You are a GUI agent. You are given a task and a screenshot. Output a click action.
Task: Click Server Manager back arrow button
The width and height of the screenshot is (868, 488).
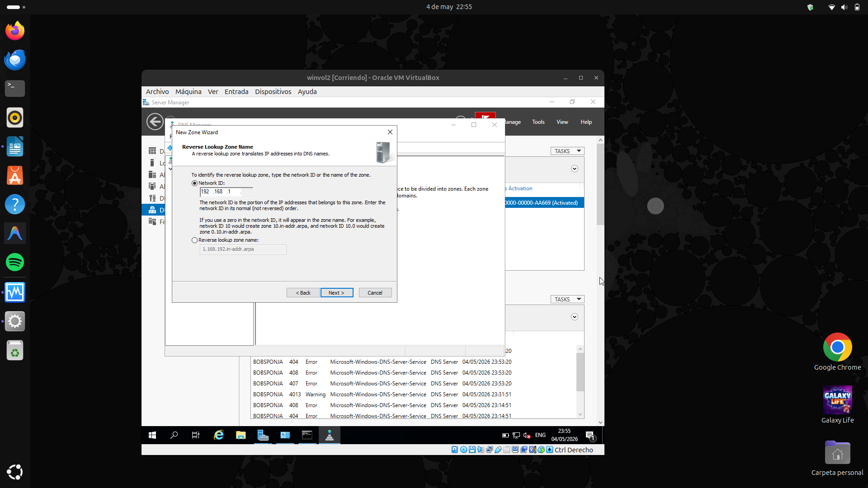[x=155, y=122]
